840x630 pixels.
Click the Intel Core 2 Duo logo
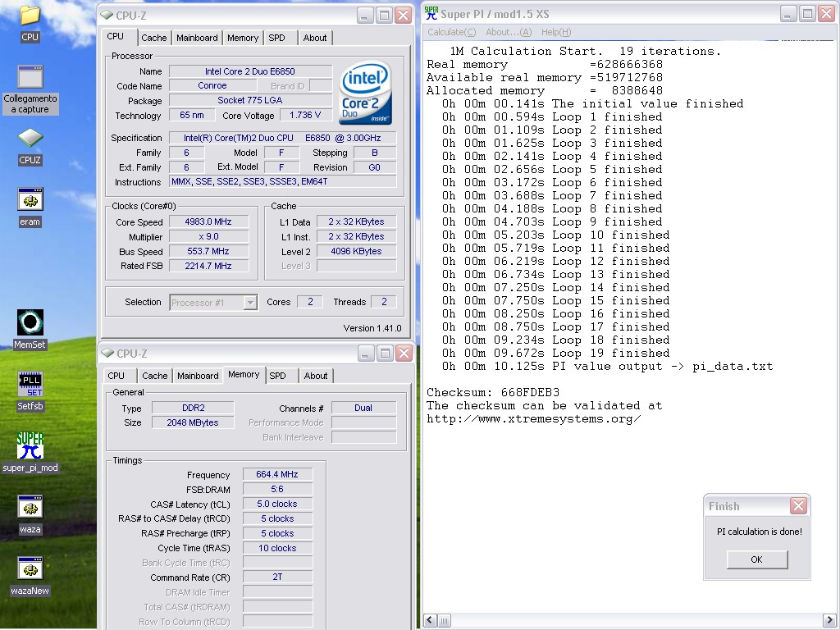click(x=367, y=93)
